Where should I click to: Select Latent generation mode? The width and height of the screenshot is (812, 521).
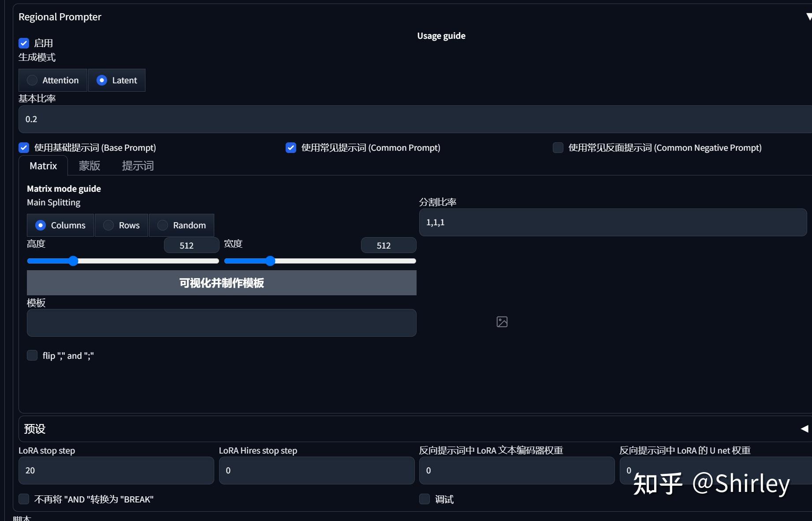pyautogui.click(x=117, y=80)
